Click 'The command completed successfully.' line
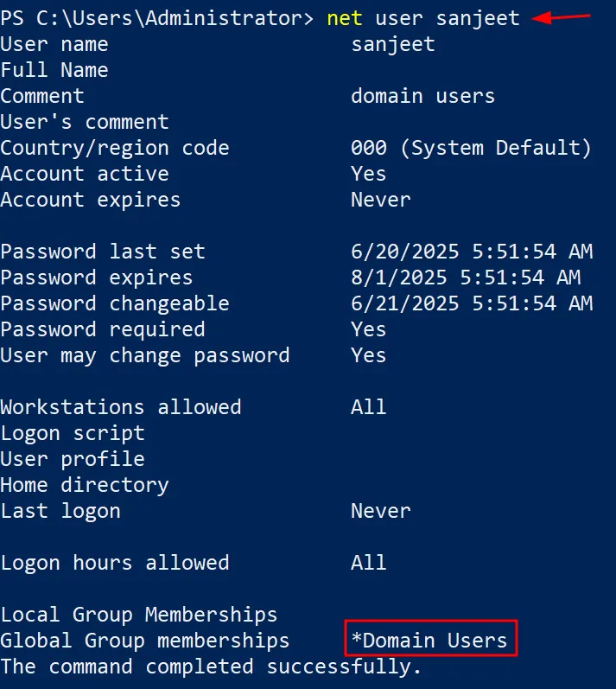Viewport: 616px width, 689px height. coord(210,667)
